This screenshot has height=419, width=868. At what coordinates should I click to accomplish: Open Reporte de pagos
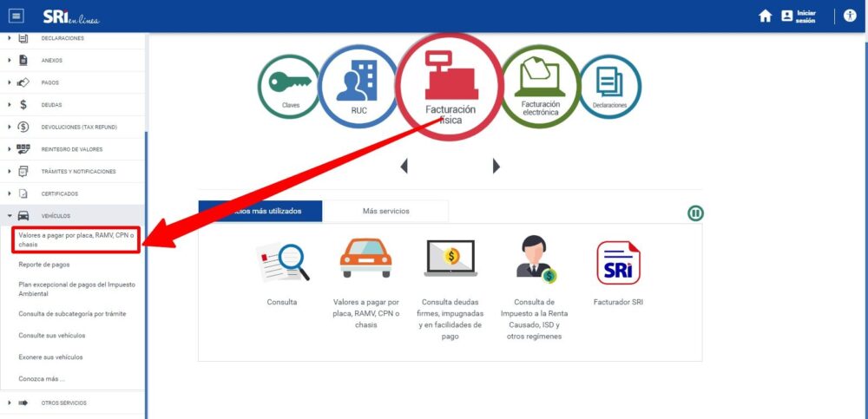44,265
